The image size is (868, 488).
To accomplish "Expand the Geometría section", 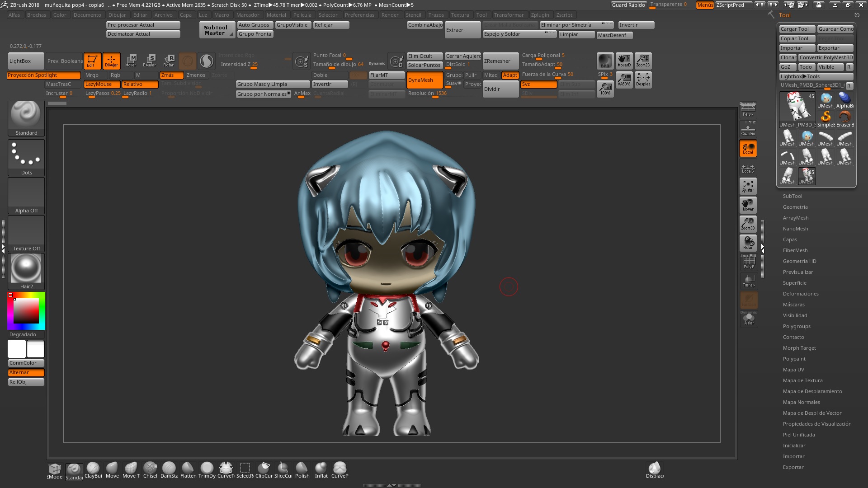I will click(x=795, y=207).
